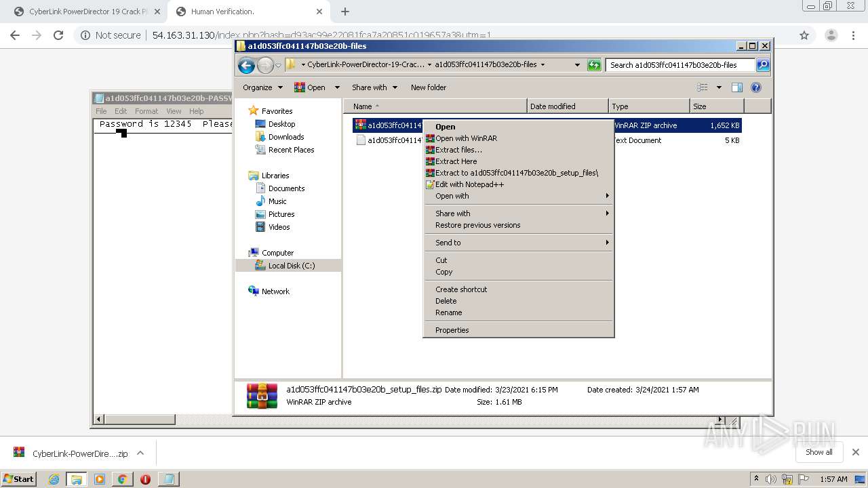Click the taskbar clock 1:57 AM
The width and height of the screenshot is (868, 488).
(x=833, y=479)
